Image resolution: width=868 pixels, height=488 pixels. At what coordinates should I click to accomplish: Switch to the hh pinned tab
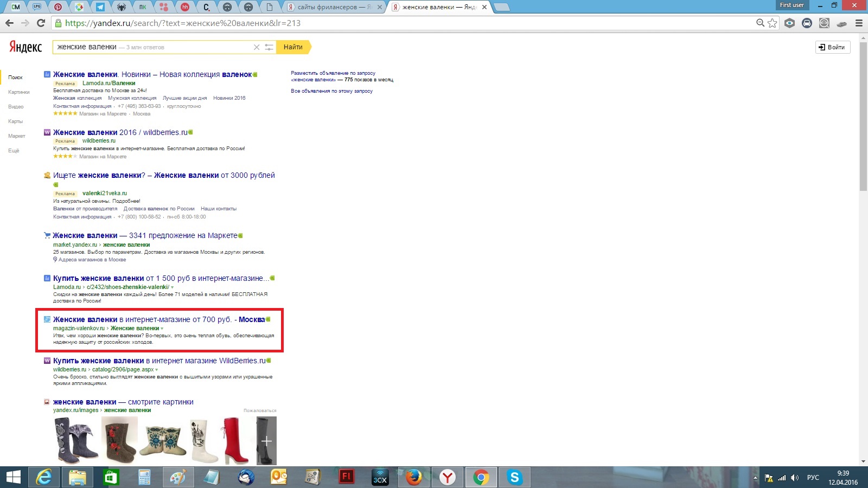click(x=185, y=7)
